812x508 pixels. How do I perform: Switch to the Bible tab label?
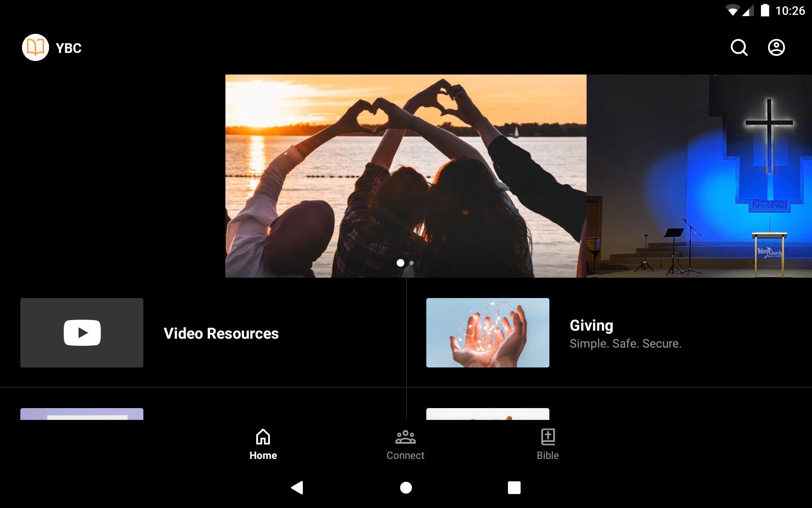click(x=548, y=456)
